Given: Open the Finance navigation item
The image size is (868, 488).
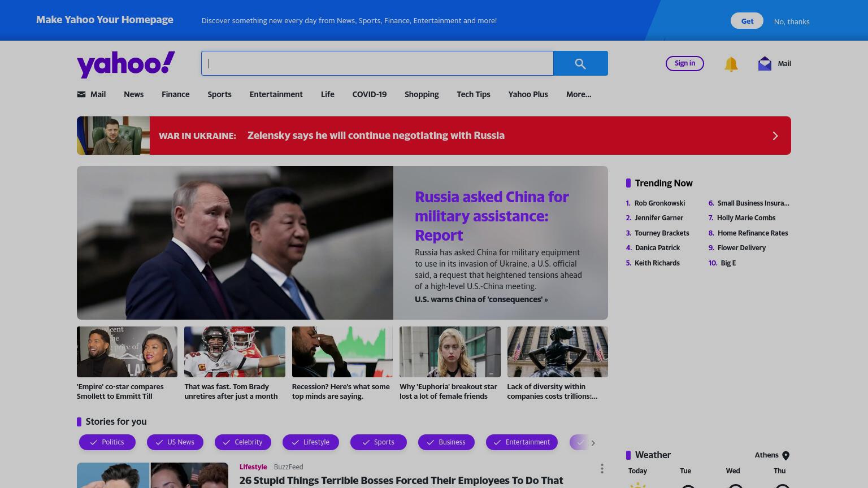Looking at the screenshot, I should point(176,94).
